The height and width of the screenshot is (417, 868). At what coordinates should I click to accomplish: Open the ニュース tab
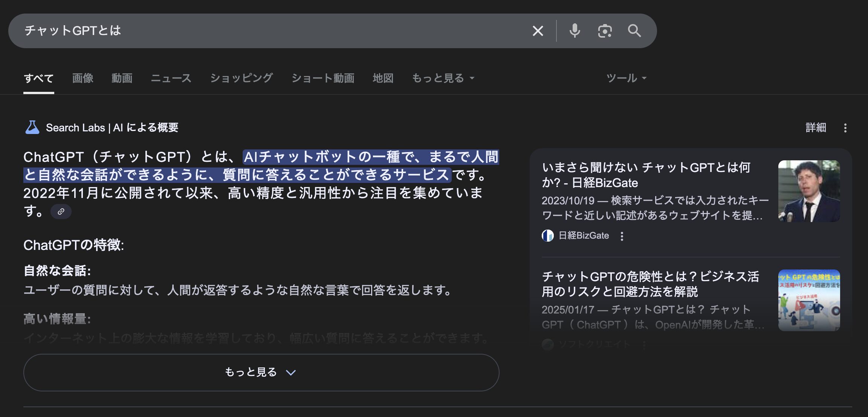click(x=171, y=78)
